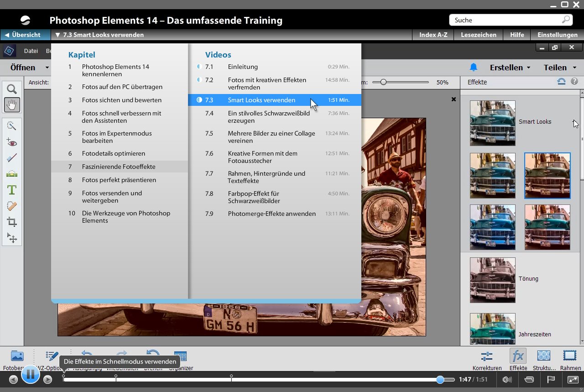Select chapter 10 Die Werkzeuge von Photoshop Elements
Image resolution: width=584 pixels, height=392 pixels.
click(120, 217)
